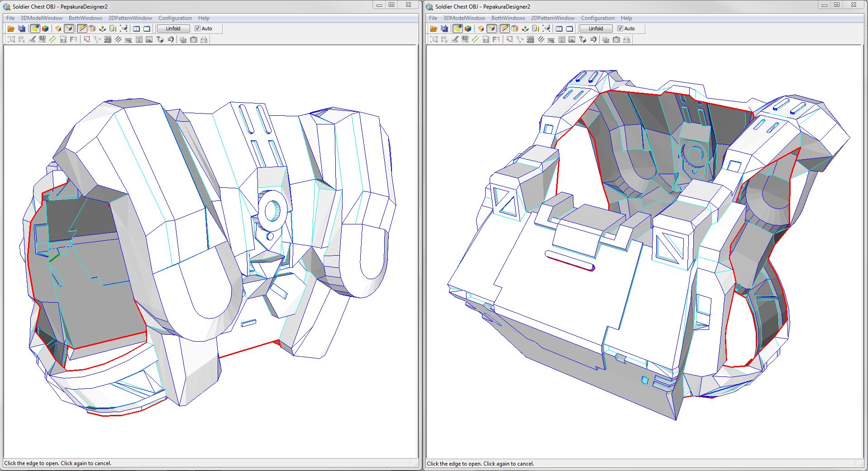Toggle the Auto checkbox in left window
Image resolution: width=868 pixels, height=471 pixels.
(197, 29)
